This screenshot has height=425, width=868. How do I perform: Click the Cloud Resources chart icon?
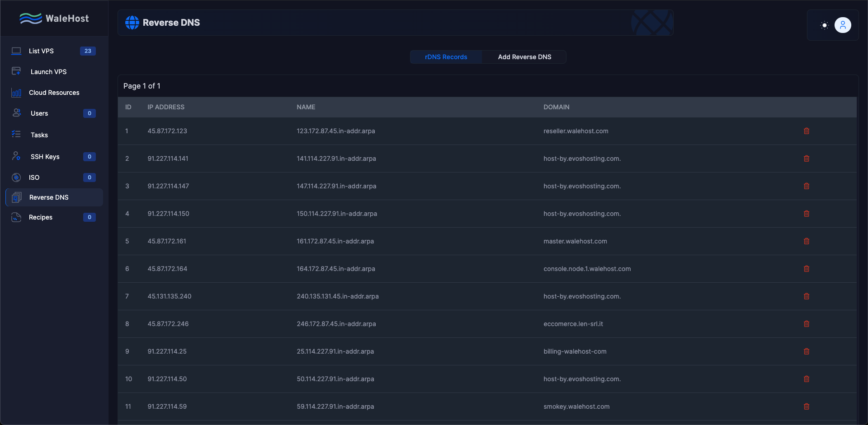(x=16, y=93)
